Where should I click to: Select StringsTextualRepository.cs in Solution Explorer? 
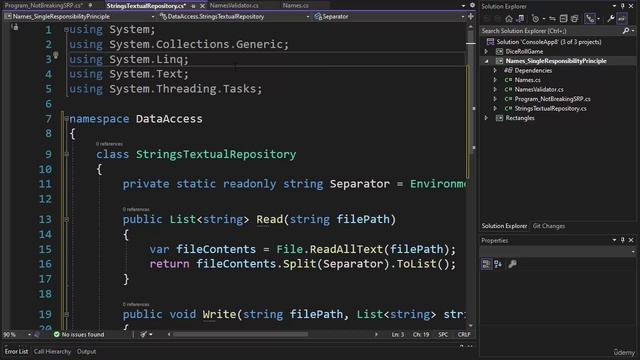[x=550, y=109]
